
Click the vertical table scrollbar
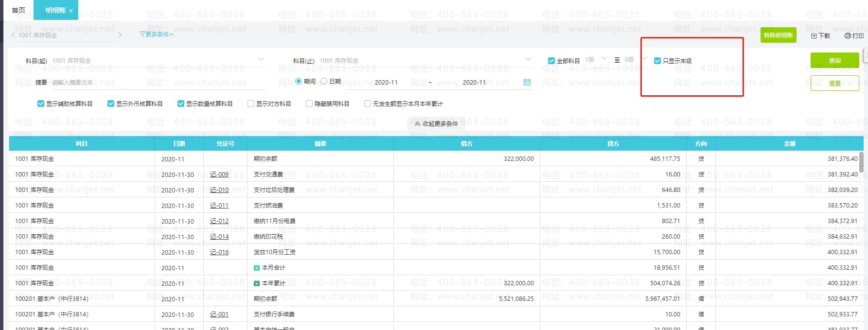point(861,162)
